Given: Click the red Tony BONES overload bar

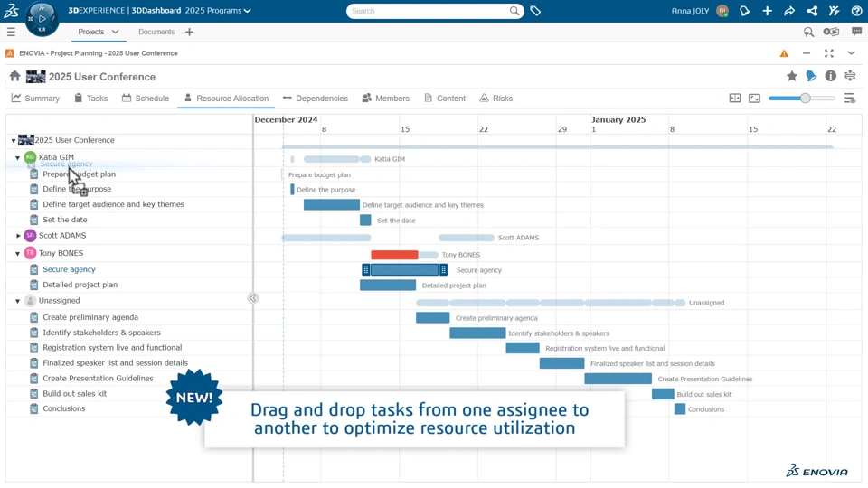Looking at the screenshot, I should click(394, 255).
